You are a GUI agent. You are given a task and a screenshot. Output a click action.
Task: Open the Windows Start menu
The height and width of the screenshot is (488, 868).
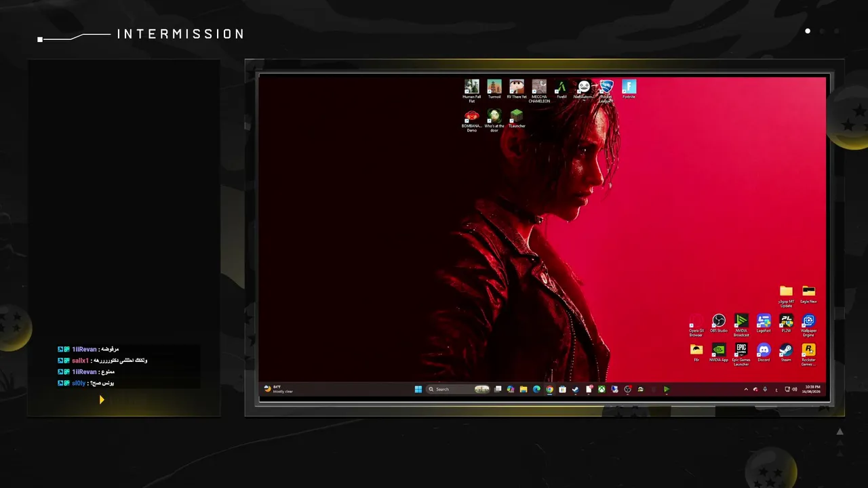418,389
